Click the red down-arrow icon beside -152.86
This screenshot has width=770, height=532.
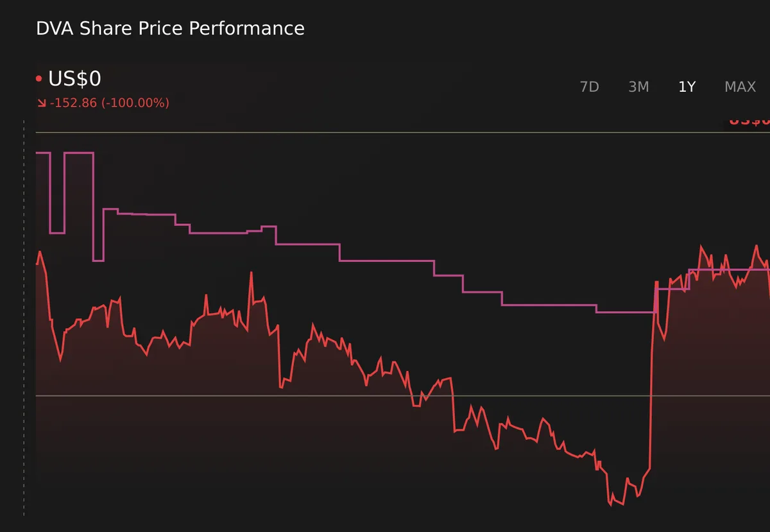click(x=41, y=103)
